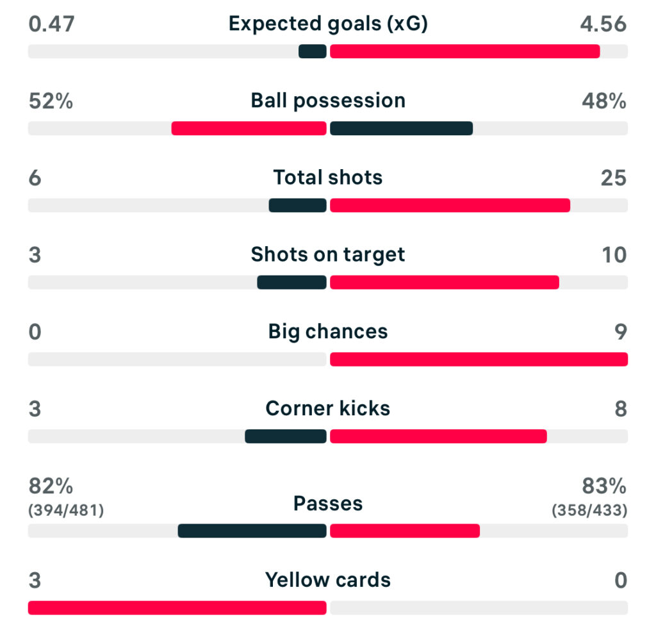The image size is (656, 644).
Task: Click the dark Passes bar
Action: pyautogui.click(x=252, y=531)
